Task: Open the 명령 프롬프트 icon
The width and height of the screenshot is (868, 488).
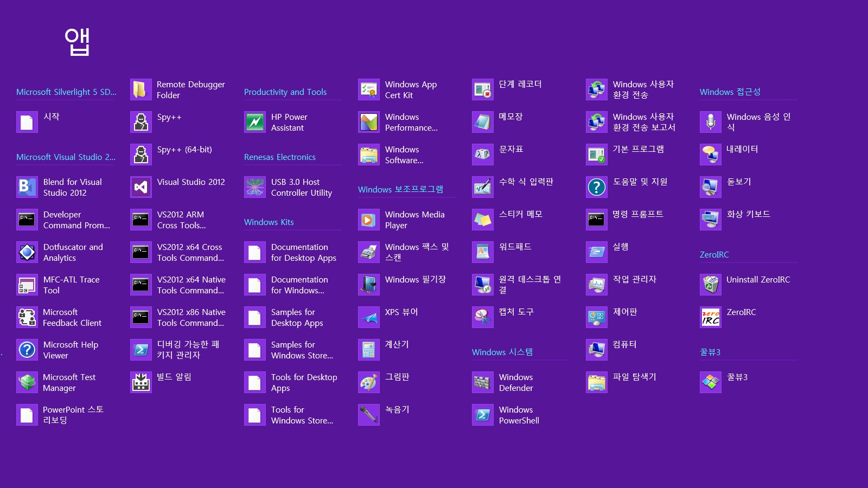Action: pyautogui.click(x=597, y=220)
